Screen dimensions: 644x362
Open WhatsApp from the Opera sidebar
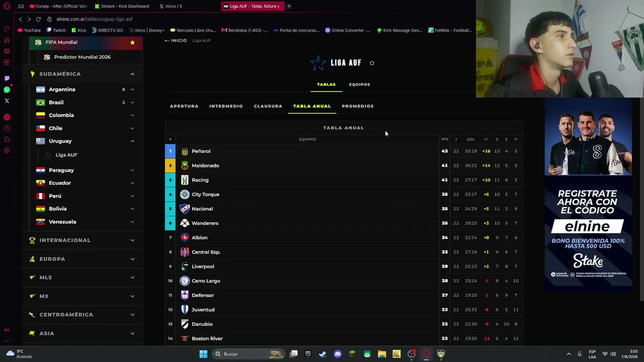7,89
